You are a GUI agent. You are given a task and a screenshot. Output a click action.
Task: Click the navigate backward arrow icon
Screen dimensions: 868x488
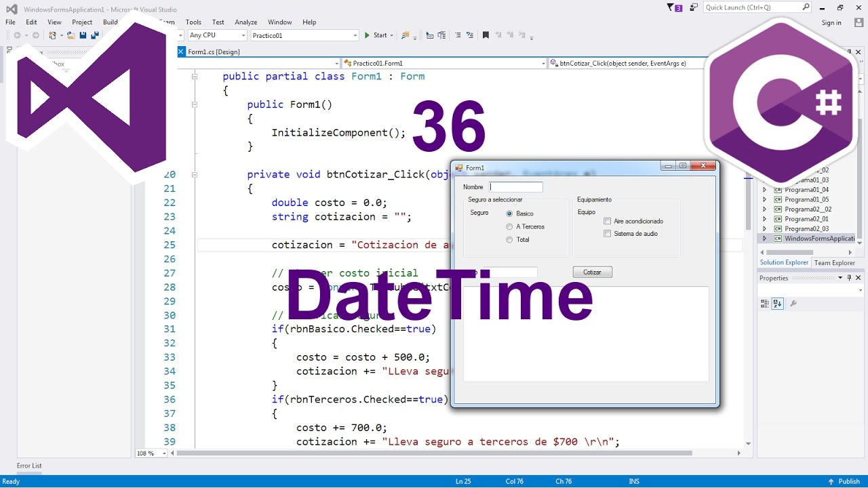tap(16, 35)
